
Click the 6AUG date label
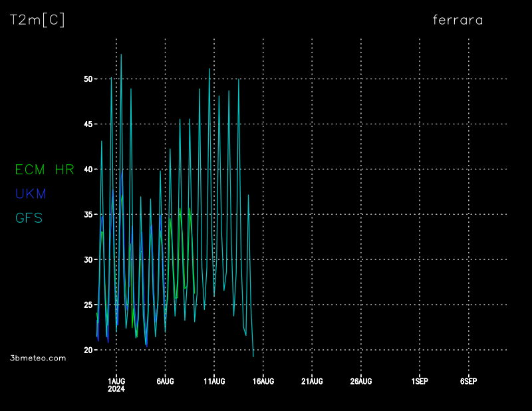coord(165,381)
